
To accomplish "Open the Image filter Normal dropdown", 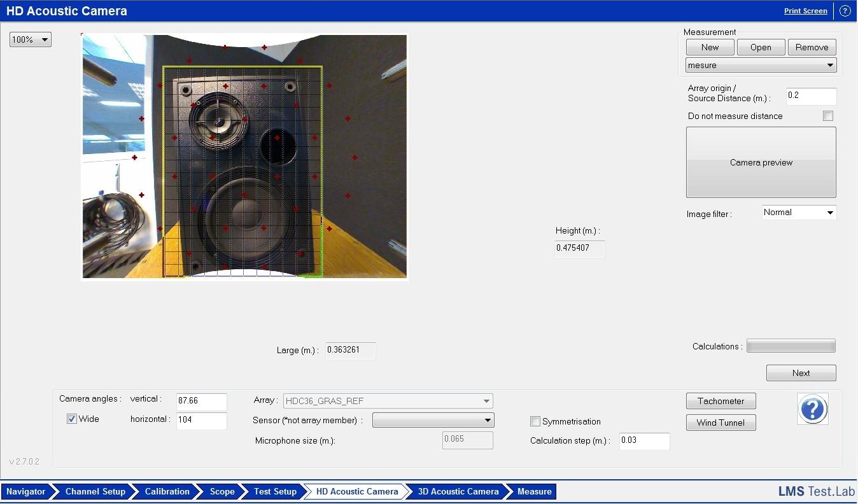I will coord(799,213).
